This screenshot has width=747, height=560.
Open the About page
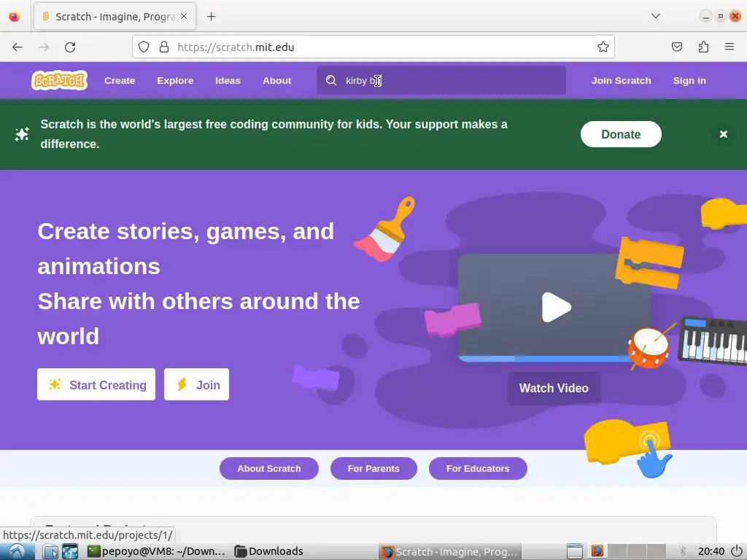276,80
